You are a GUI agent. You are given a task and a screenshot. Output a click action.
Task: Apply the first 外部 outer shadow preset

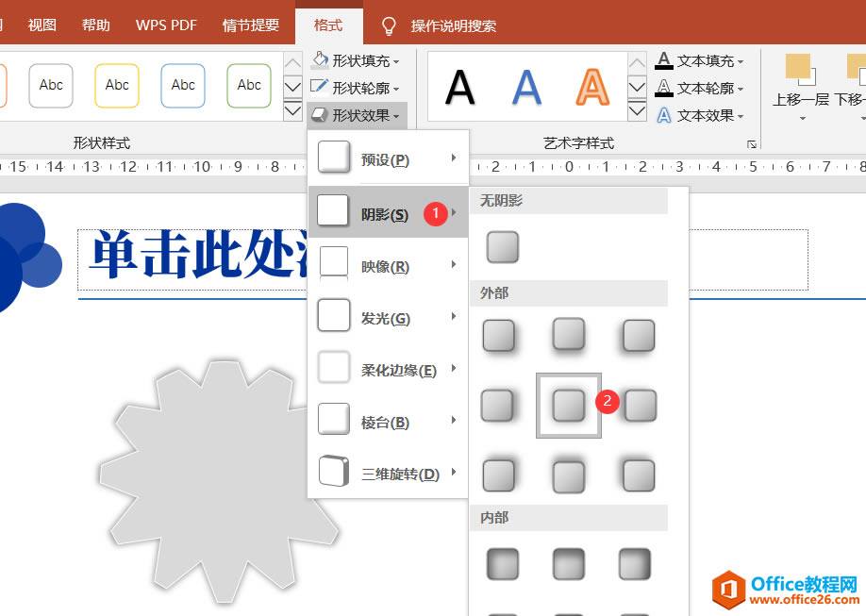[500, 336]
